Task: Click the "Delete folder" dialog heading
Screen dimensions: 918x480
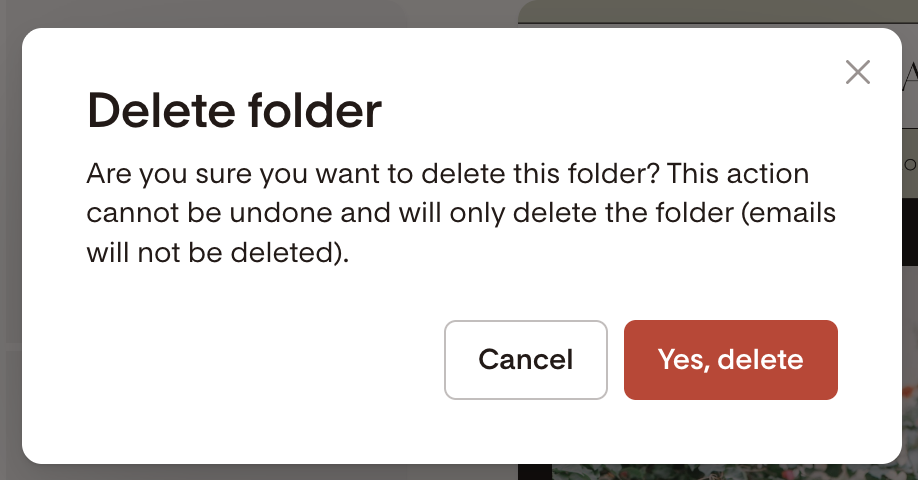Action: pyautogui.click(x=235, y=111)
